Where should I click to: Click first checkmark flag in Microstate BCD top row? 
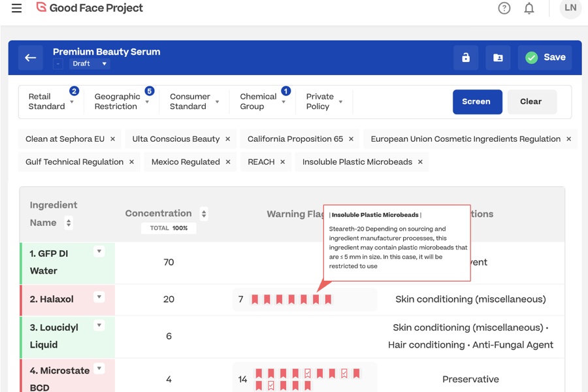click(308, 373)
